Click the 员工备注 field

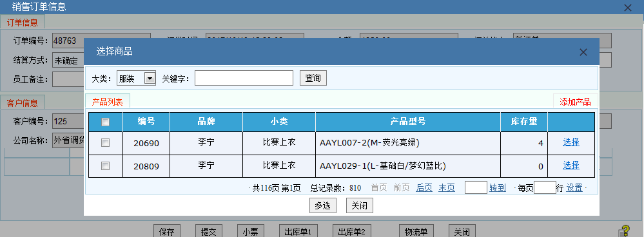click(x=68, y=79)
